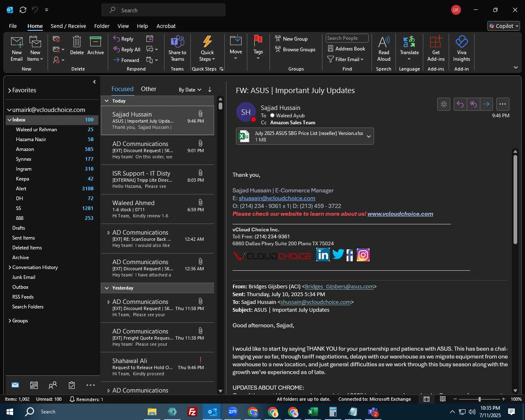Click zoom out minus button
The image size is (525, 420).
[455, 399]
